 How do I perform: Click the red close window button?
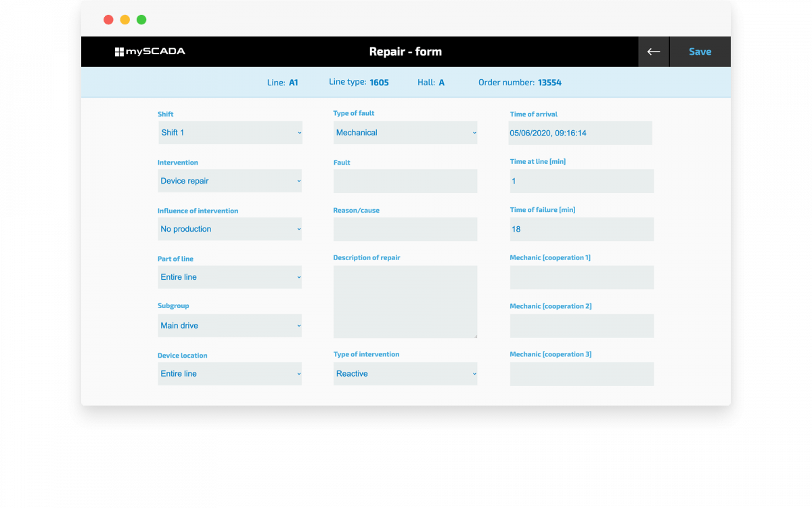click(x=108, y=20)
